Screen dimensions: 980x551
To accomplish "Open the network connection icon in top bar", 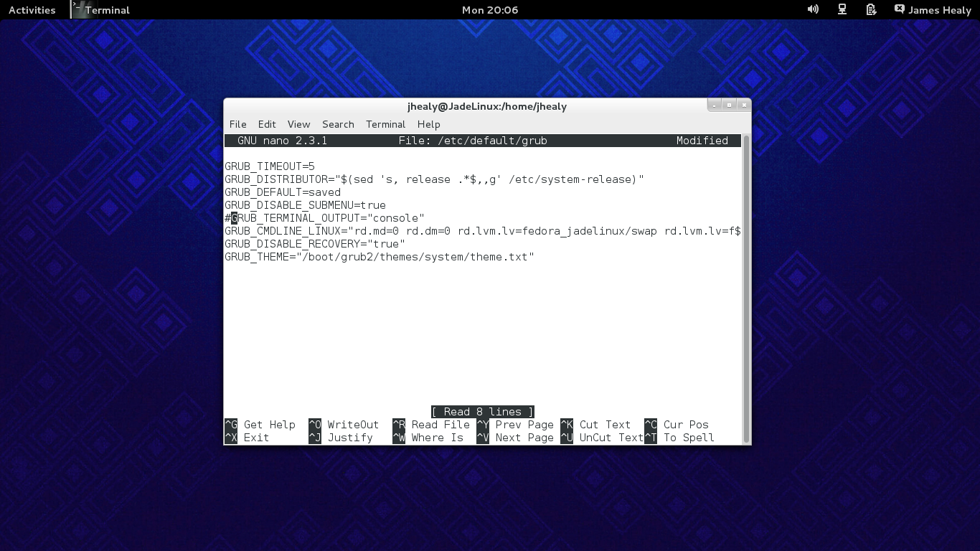I will pyautogui.click(x=842, y=9).
